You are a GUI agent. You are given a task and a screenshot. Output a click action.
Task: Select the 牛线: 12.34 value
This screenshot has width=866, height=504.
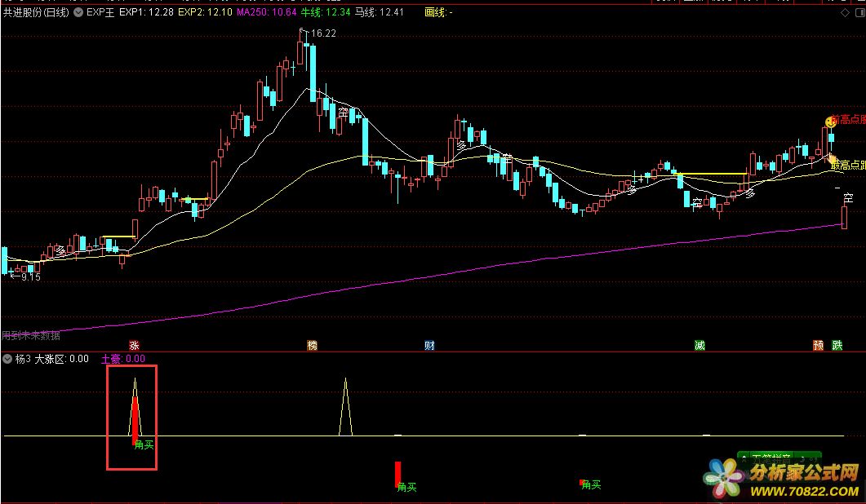(326, 12)
